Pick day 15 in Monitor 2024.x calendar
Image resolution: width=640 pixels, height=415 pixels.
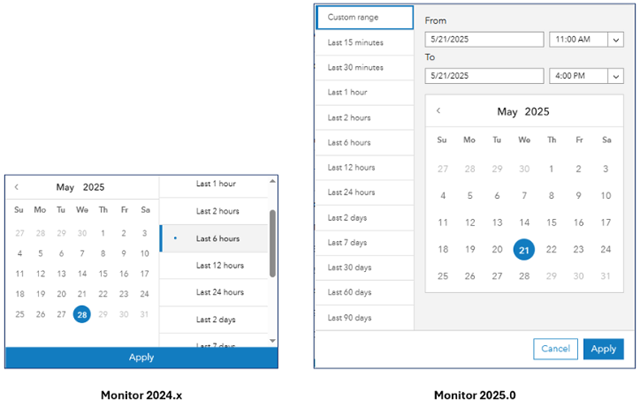click(103, 274)
